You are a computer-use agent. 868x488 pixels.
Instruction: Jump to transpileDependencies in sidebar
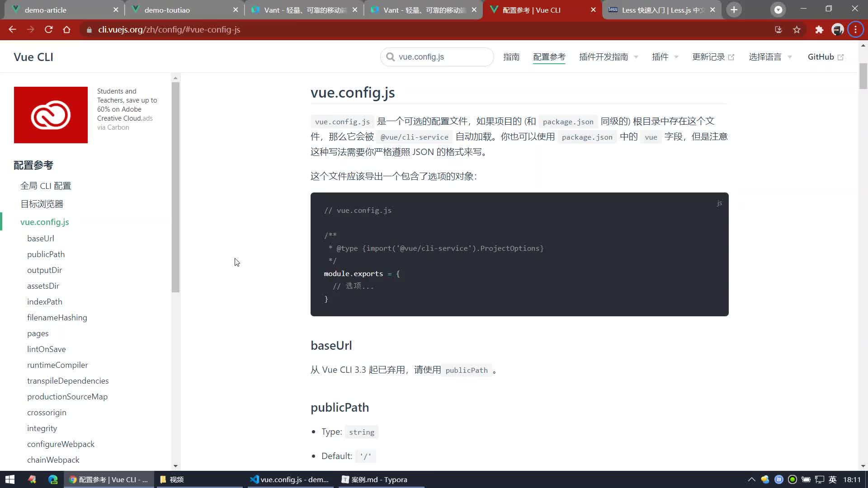pos(68,381)
